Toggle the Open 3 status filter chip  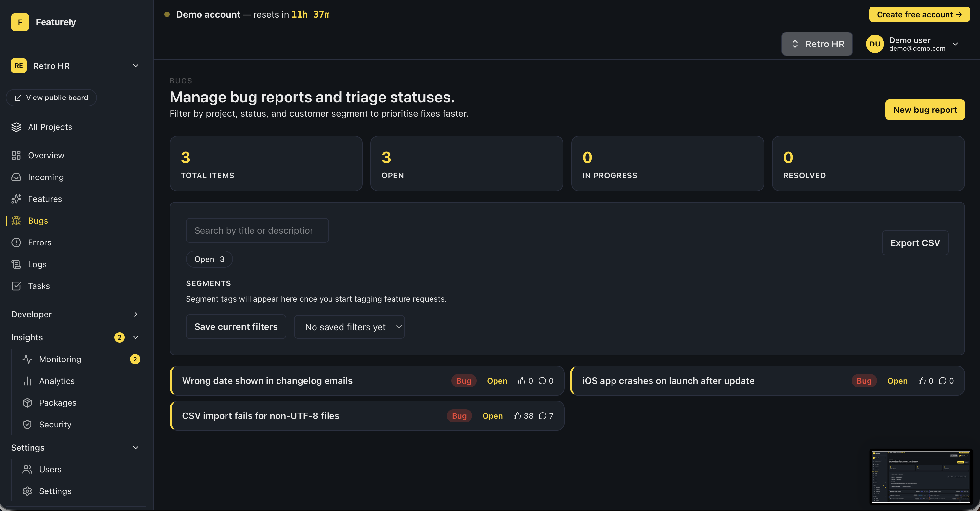pyautogui.click(x=209, y=259)
